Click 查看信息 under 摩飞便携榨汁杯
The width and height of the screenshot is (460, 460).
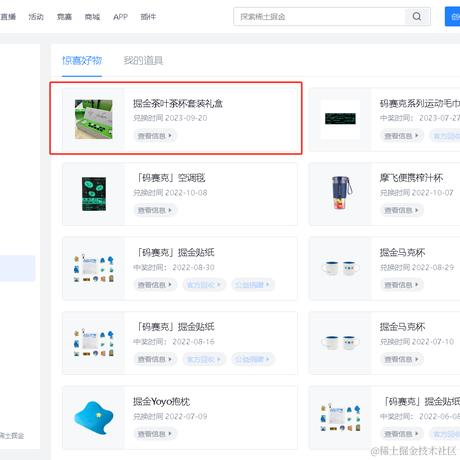(402, 210)
